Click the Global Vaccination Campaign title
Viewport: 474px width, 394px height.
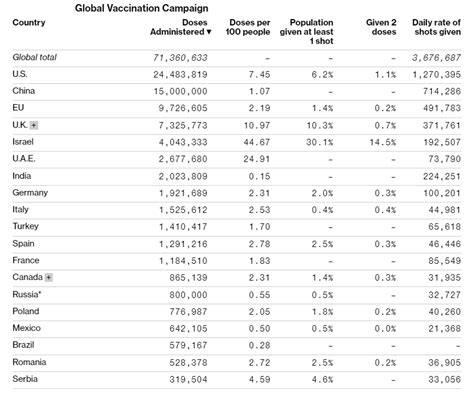142,8
